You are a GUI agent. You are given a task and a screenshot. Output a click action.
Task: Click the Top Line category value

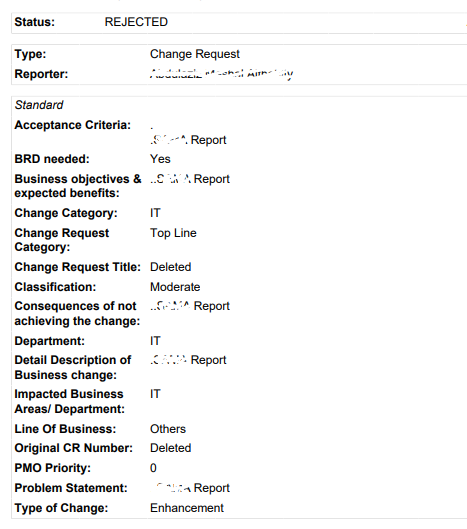(x=173, y=233)
